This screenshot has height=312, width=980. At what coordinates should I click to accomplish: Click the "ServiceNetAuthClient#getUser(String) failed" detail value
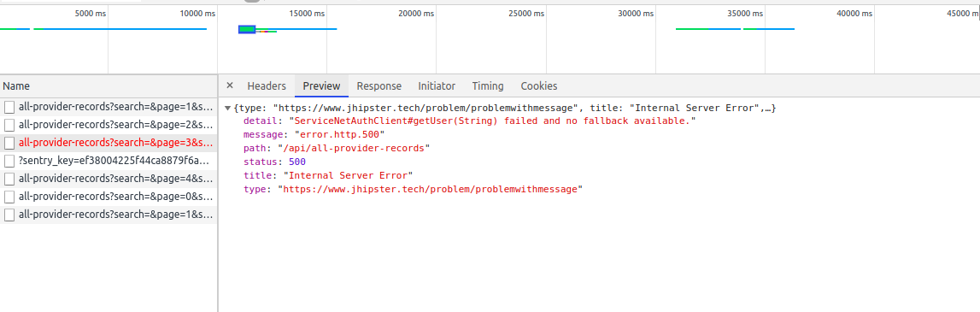point(492,121)
